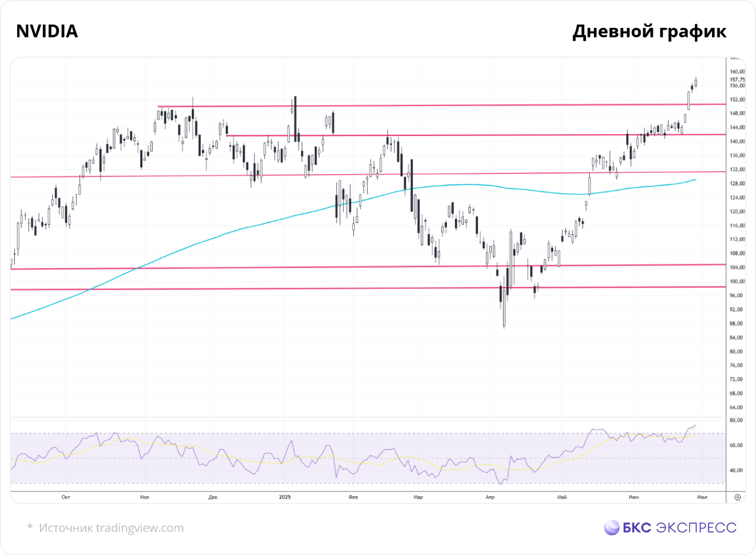The width and height of the screenshot is (756, 555).
Task: Click the Ноя month label
Action: pyautogui.click(x=144, y=496)
